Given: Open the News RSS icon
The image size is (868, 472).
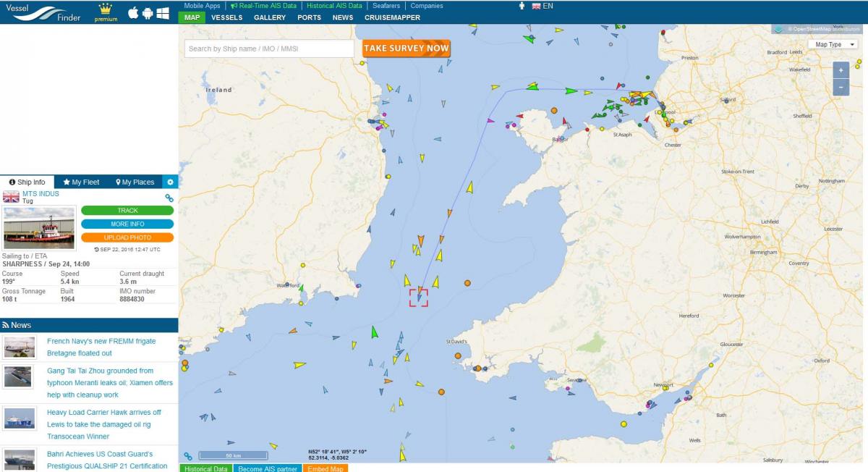Looking at the screenshot, I should [6, 326].
